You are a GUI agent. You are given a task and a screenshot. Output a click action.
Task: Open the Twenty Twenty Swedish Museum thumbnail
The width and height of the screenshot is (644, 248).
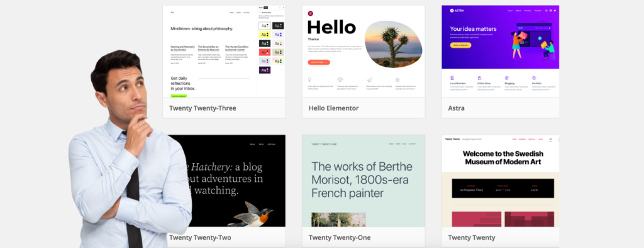pos(500,181)
